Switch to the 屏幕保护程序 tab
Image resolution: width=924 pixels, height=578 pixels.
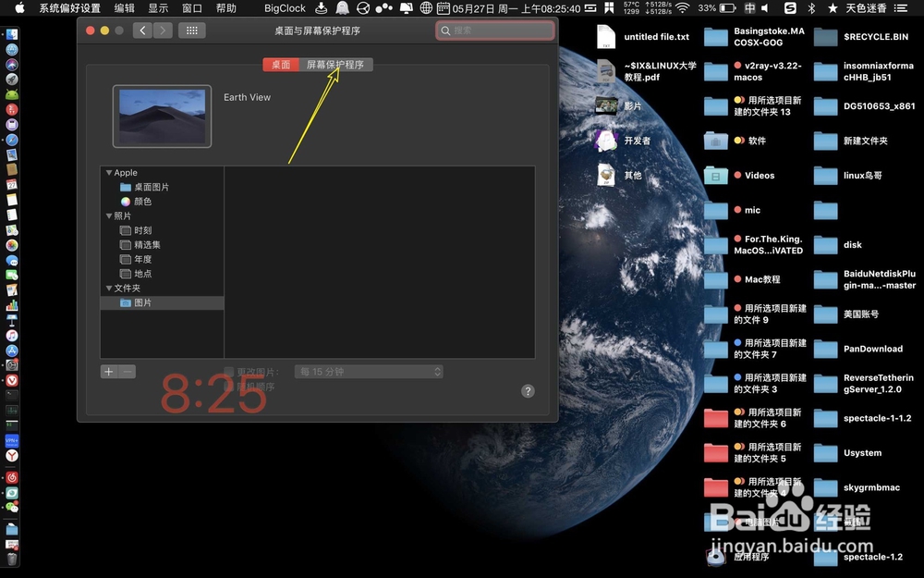(335, 65)
